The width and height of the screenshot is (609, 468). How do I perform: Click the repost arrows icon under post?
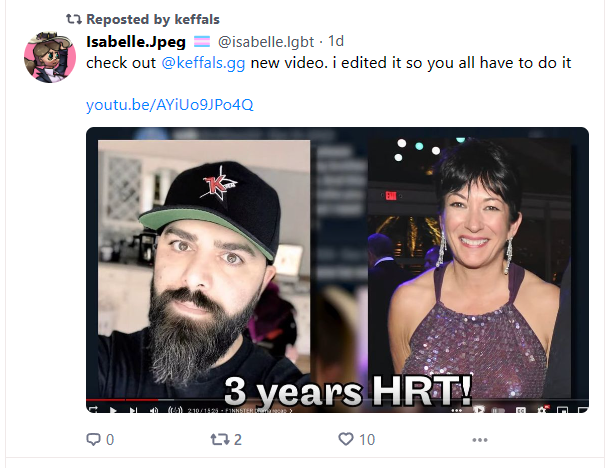219,440
